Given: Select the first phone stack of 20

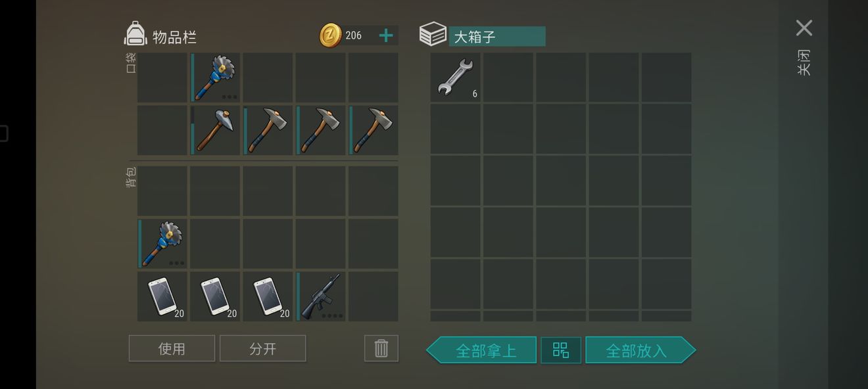Looking at the screenshot, I should point(162,296).
